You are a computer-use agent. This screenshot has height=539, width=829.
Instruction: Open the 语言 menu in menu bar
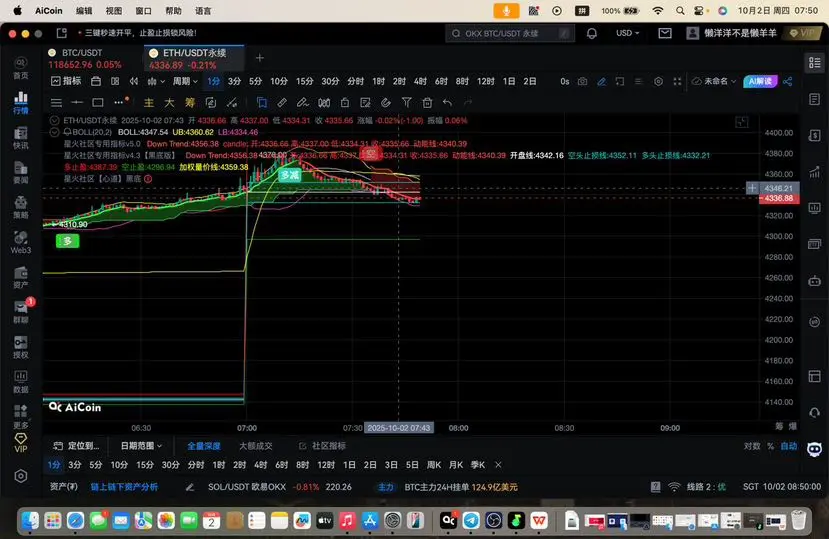(x=203, y=11)
